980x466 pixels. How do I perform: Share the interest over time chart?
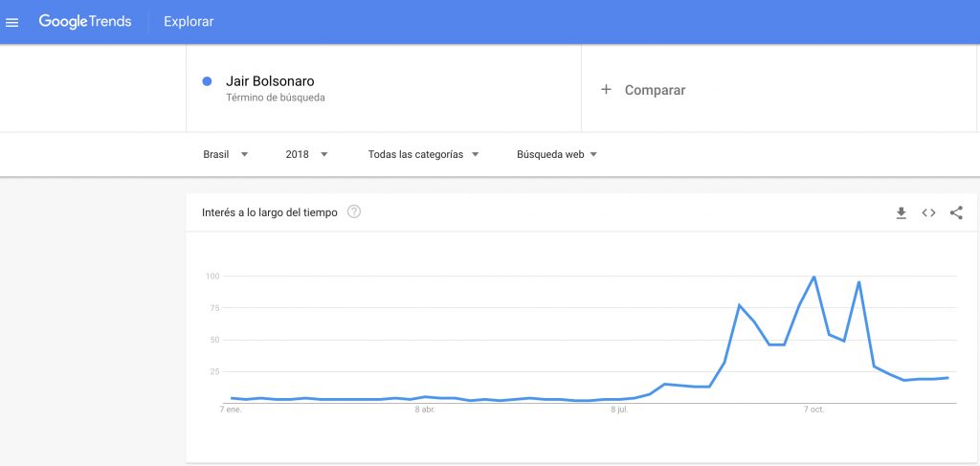956,213
